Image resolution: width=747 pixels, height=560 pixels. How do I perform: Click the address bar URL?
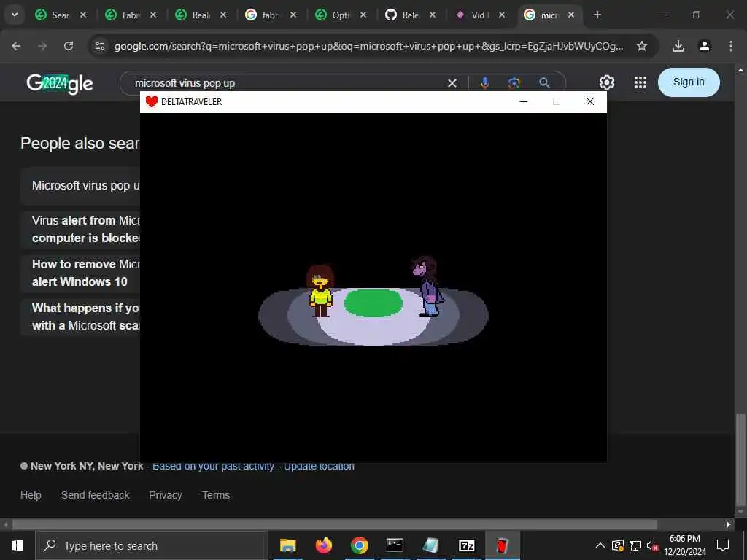click(368, 46)
